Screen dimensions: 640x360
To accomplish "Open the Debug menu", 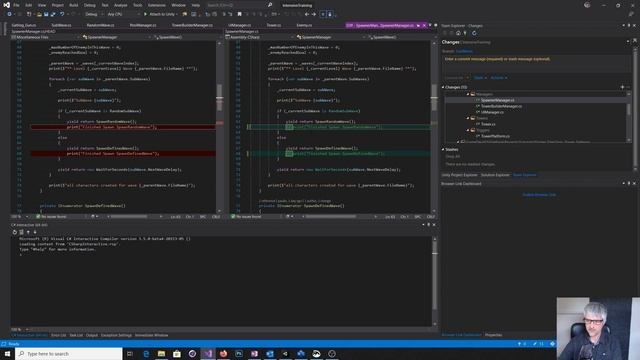I will click(89, 5).
